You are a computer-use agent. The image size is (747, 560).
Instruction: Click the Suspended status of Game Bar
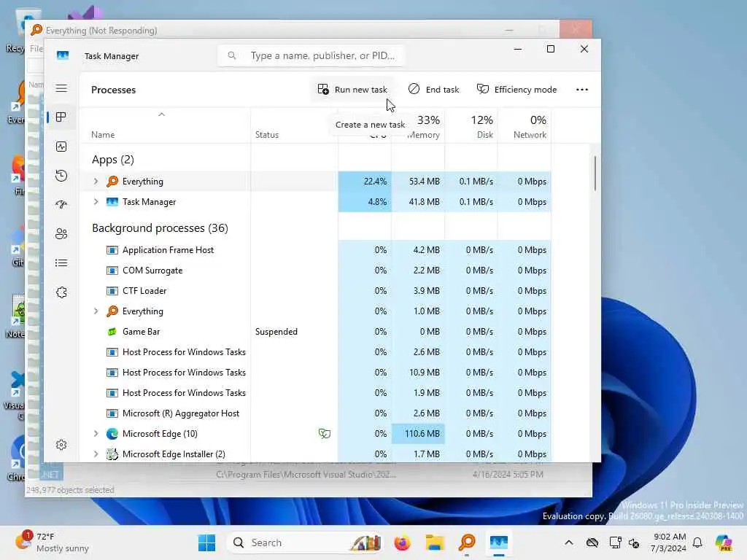tap(276, 332)
